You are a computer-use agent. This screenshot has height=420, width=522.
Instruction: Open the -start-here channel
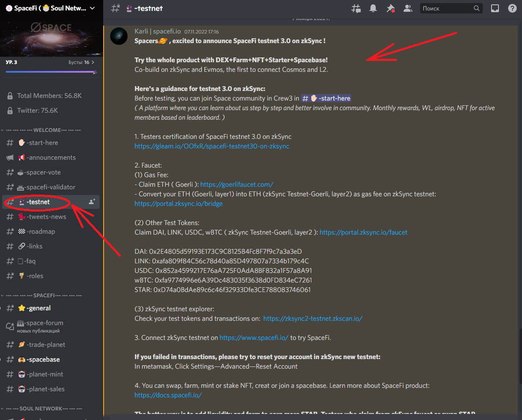pyautogui.click(x=51, y=143)
